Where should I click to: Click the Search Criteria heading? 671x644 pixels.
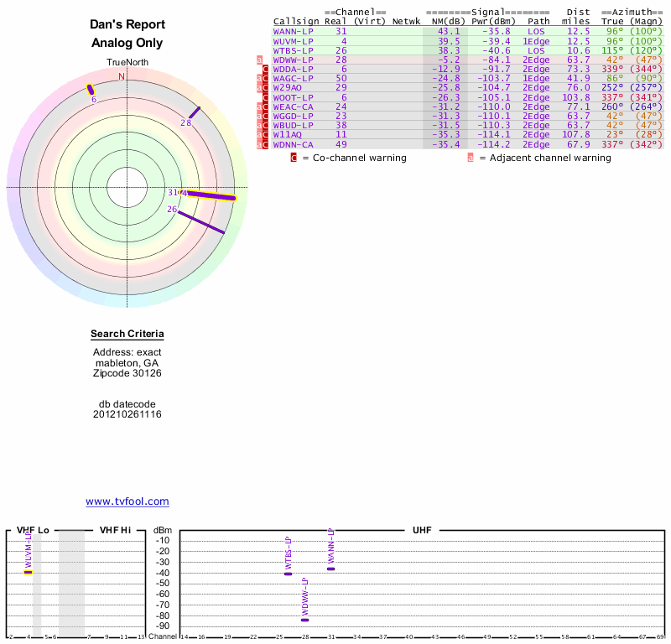click(127, 335)
